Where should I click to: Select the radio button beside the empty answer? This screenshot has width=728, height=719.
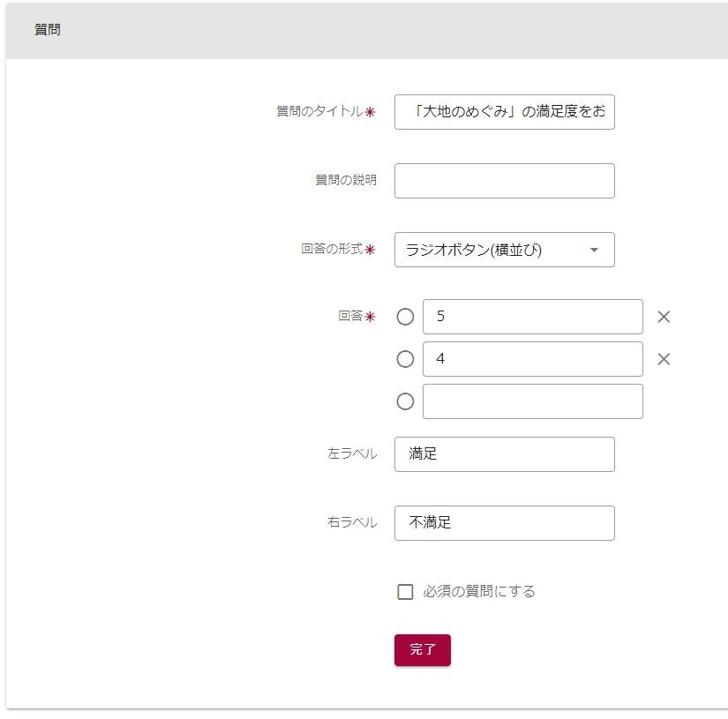pos(405,401)
